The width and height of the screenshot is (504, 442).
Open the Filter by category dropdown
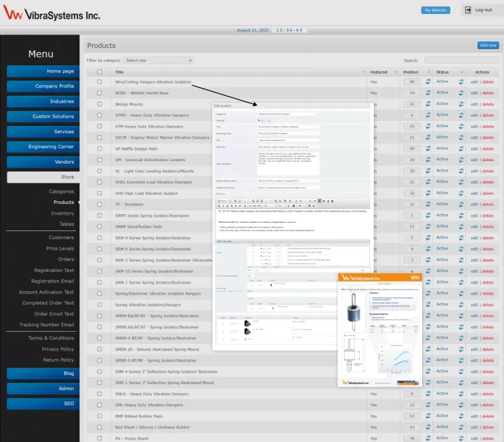click(x=157, y=60)
